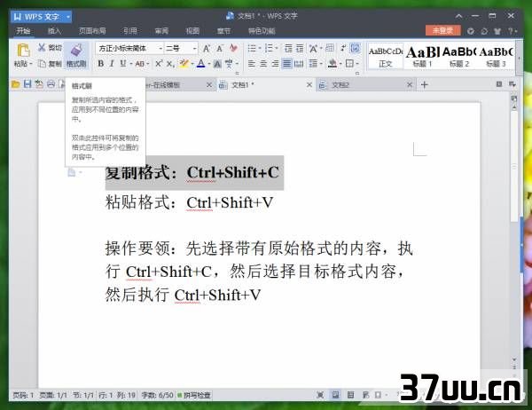Viewport: 532px width, 410px height.
Task: Apply superscript formatting
Action: (159, 64)
